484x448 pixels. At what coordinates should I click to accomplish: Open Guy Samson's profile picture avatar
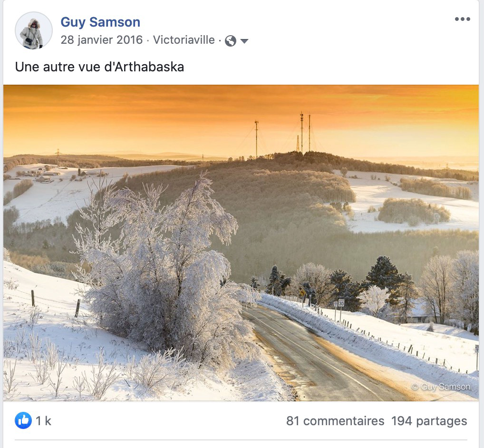(x=34, y=30)
